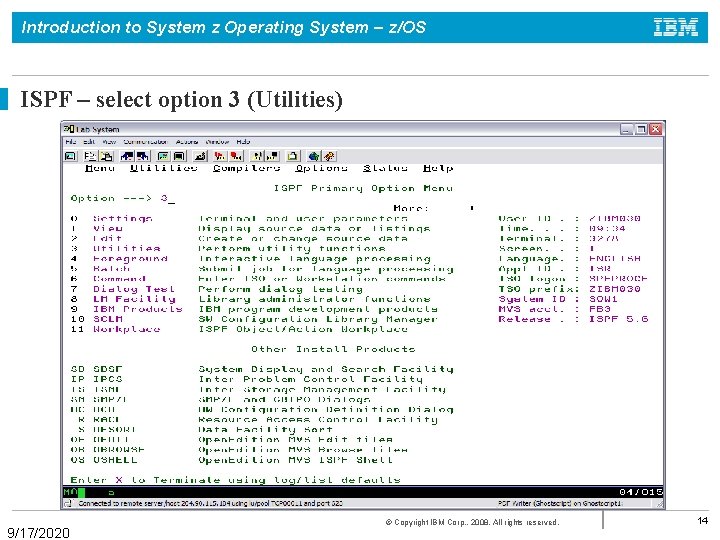Select the SD SDSF entry
720x540 pixels.
point(97,370)
